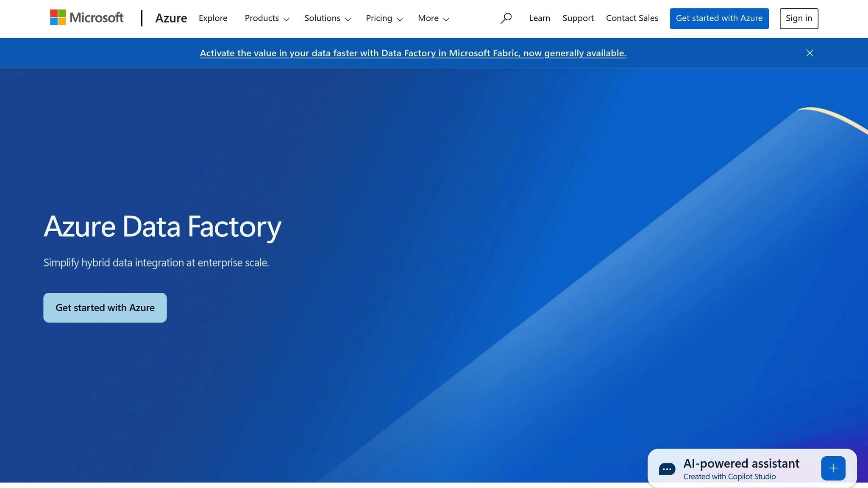Expand the Pricing dropdown
The height and width of the screenshot is (488, 868).
pyautogui.click(x=384, y=18)
